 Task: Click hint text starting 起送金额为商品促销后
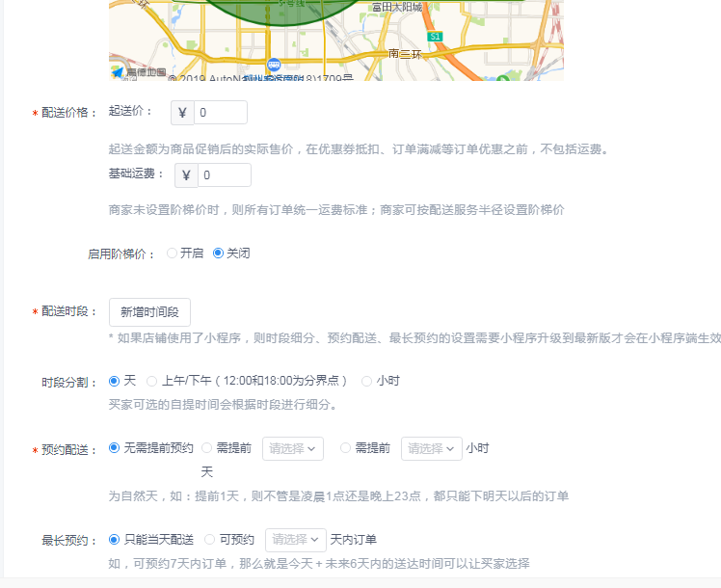358,149
